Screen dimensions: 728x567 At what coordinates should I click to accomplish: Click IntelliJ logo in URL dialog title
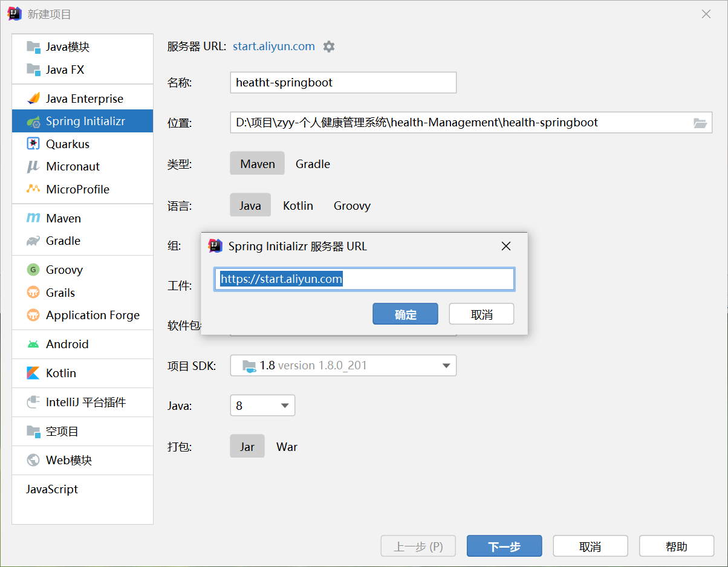pyautogui.click(x=215, y=245)
